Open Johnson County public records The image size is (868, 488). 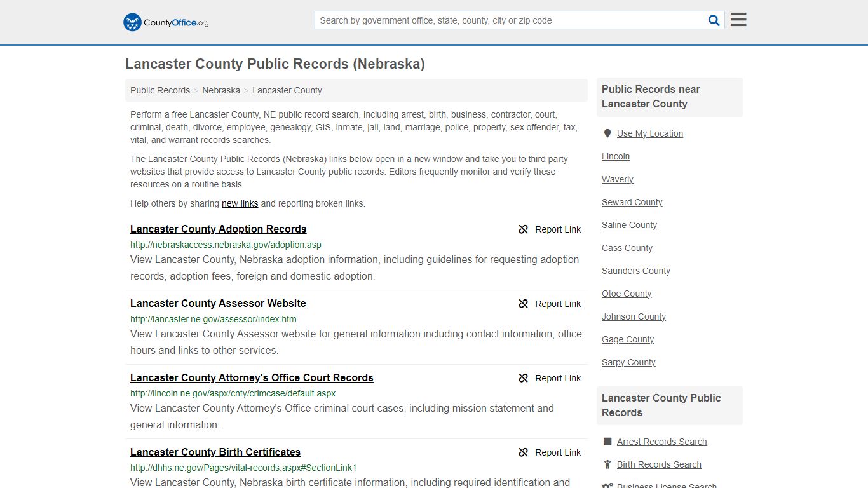pyautogui.click(x=634, y=316)
